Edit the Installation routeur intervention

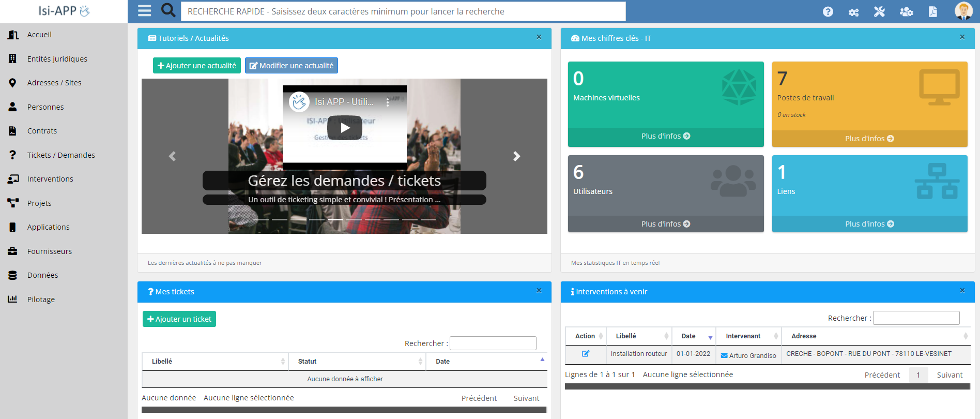point(586,354)
